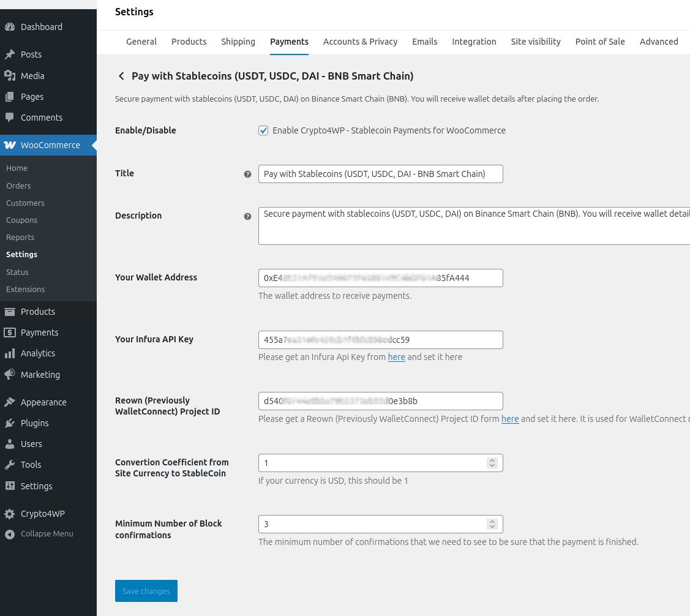
Task: Decrease Convertion Coefficient with down arrow
Action: click(x=492, y=465)
